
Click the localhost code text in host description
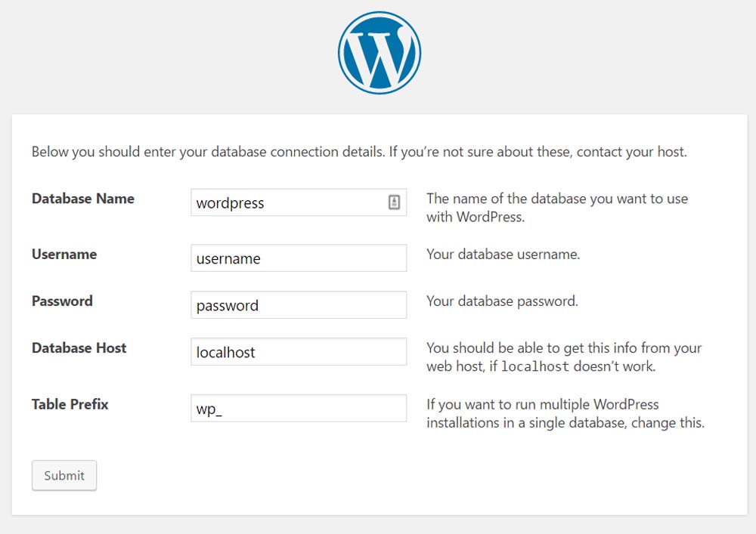pos(535,366)
